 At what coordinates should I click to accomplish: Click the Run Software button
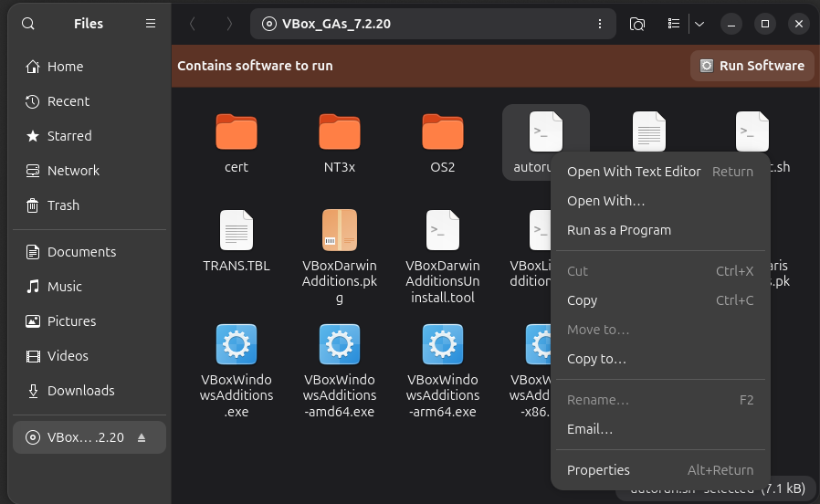pos(752,66)
